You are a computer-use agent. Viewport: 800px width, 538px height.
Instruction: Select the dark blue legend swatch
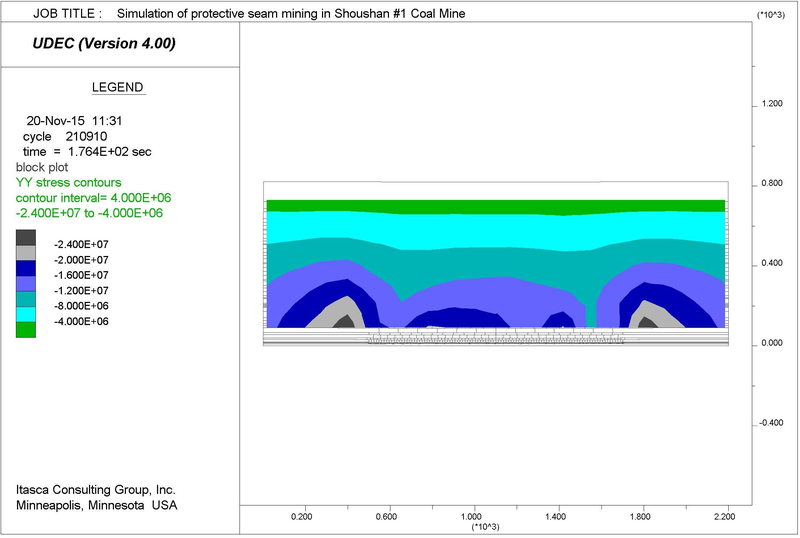click(26, 268)
